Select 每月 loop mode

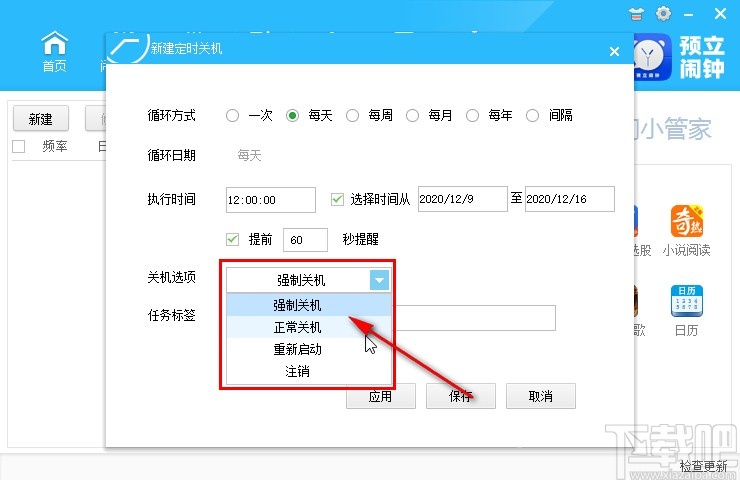[412, 115]
